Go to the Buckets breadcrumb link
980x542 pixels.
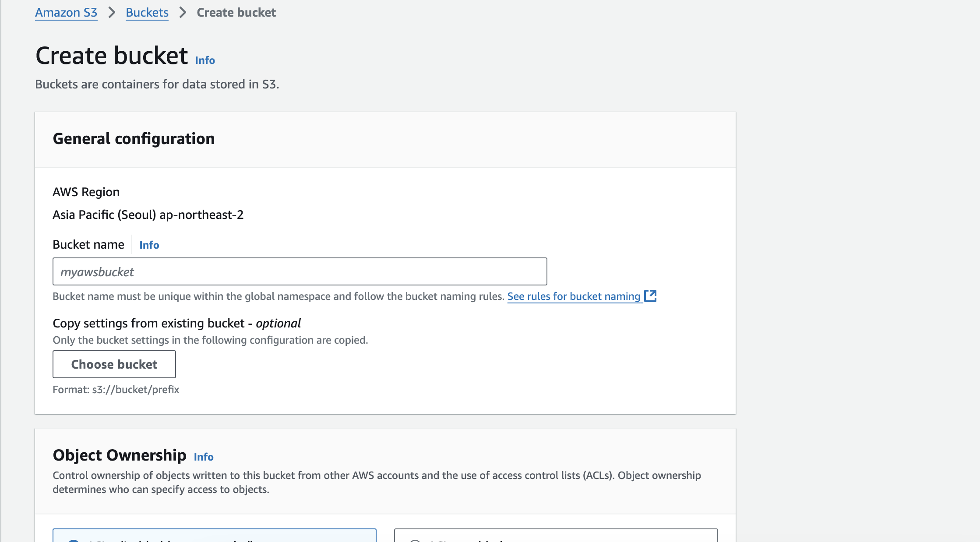pos(147,13)
